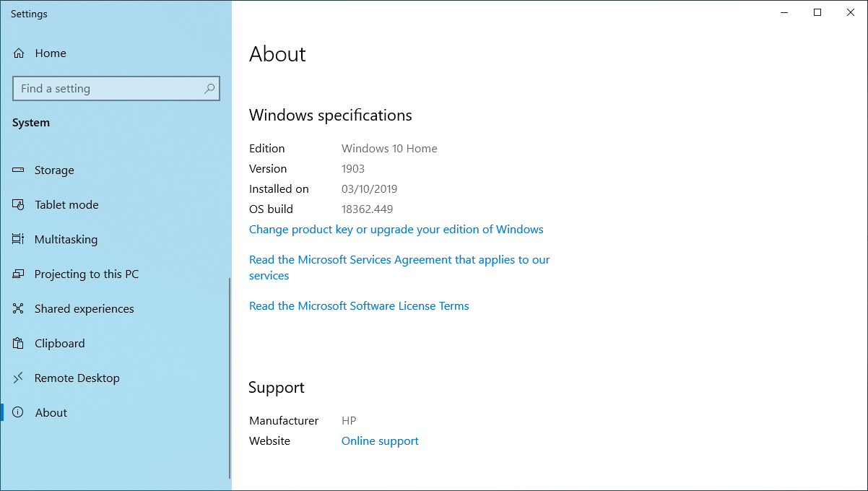Select the Storage icon in the sidebar
Image resolution: width=868 pixels, height=491 pixels.
(17, 170)
